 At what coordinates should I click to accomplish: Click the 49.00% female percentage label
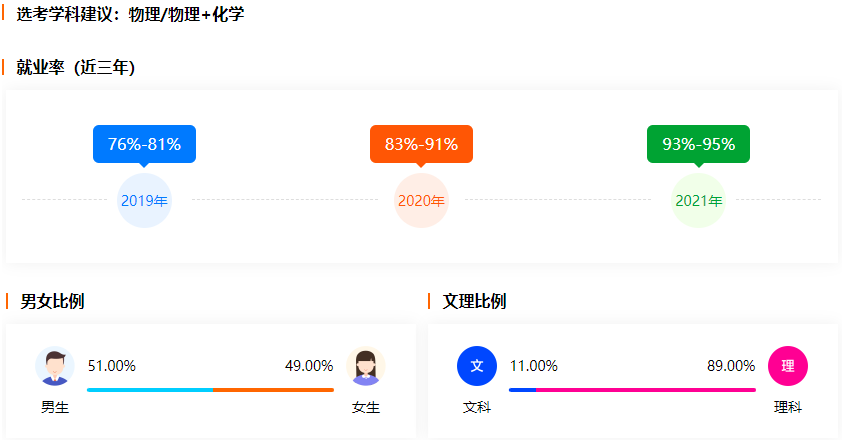(x=309, y=366)
